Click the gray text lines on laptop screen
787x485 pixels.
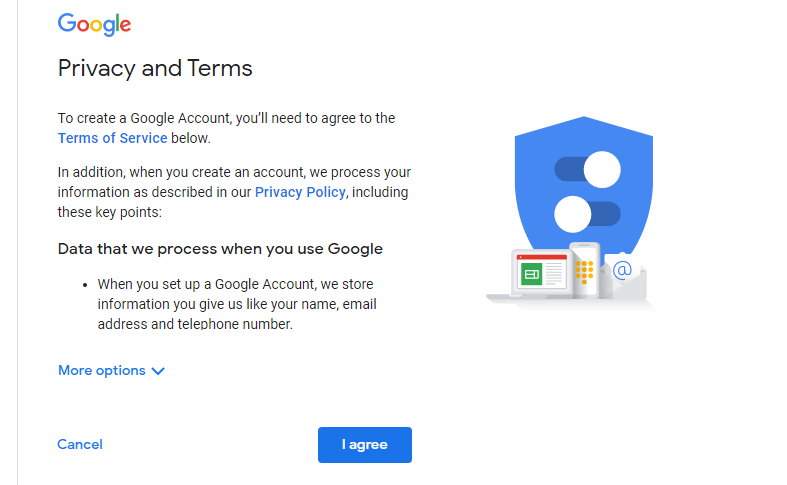tap(554, 274)
